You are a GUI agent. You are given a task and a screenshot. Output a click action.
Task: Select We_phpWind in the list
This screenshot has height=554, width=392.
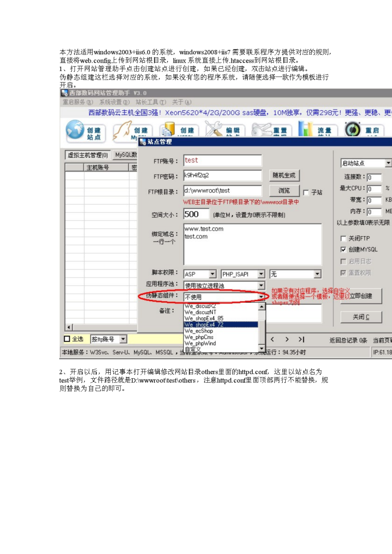point(221,343)
